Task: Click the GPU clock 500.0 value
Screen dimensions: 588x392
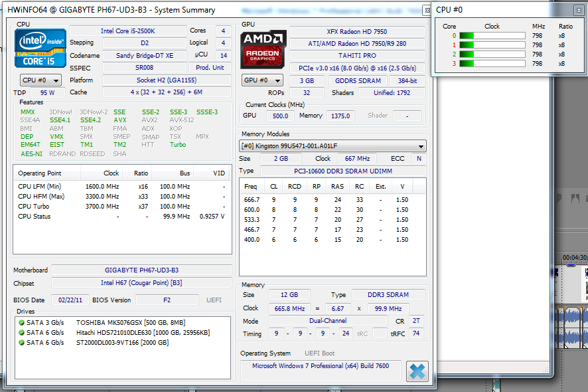Action: coord(281,116)
